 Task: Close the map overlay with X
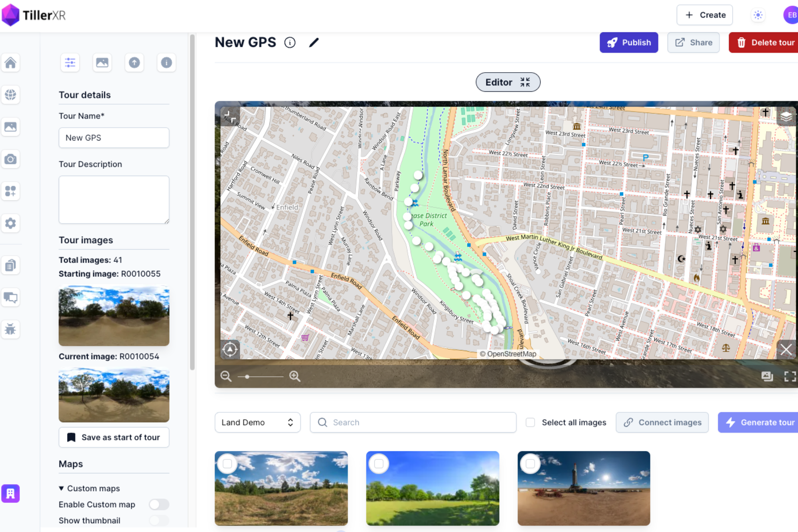786,350
